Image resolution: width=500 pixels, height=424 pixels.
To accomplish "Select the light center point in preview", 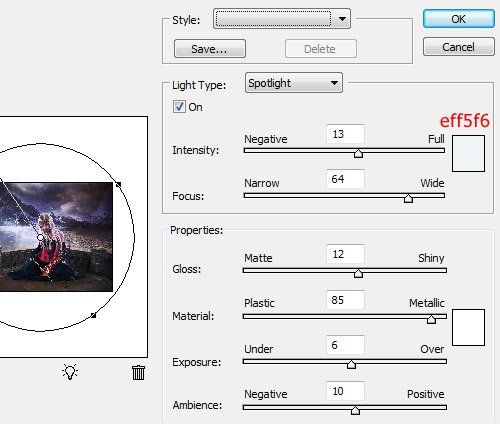I will pos(40,237).
